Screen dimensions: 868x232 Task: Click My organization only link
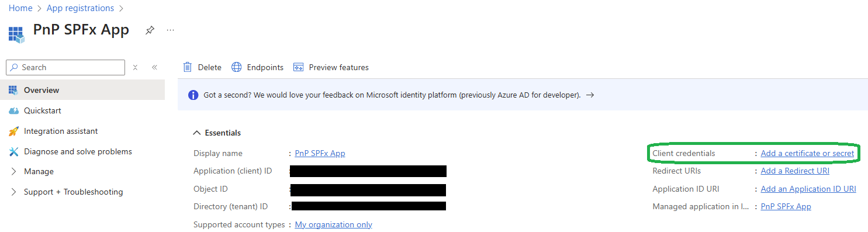coord(333,224)
